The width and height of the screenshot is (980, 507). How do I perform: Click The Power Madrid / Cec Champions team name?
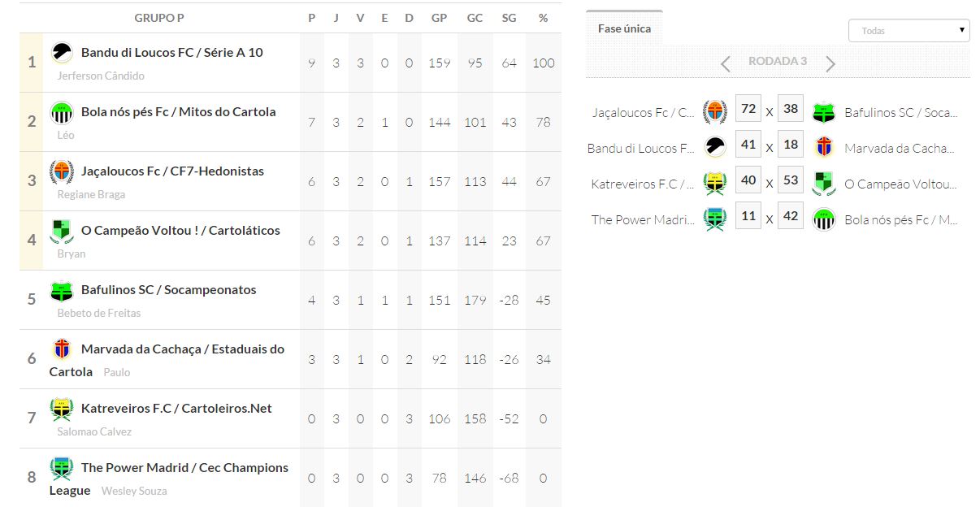(184, 468)
